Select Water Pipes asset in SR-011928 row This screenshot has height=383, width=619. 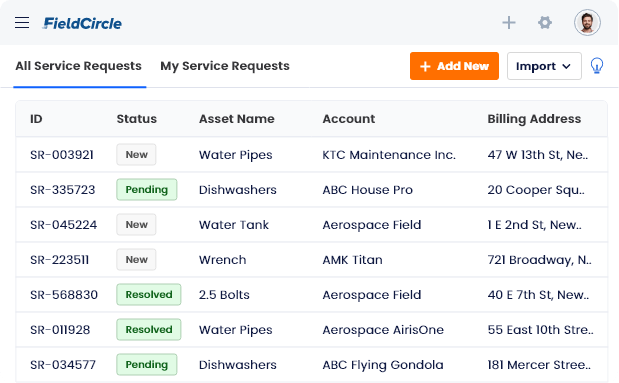click(x=236, y=330)
